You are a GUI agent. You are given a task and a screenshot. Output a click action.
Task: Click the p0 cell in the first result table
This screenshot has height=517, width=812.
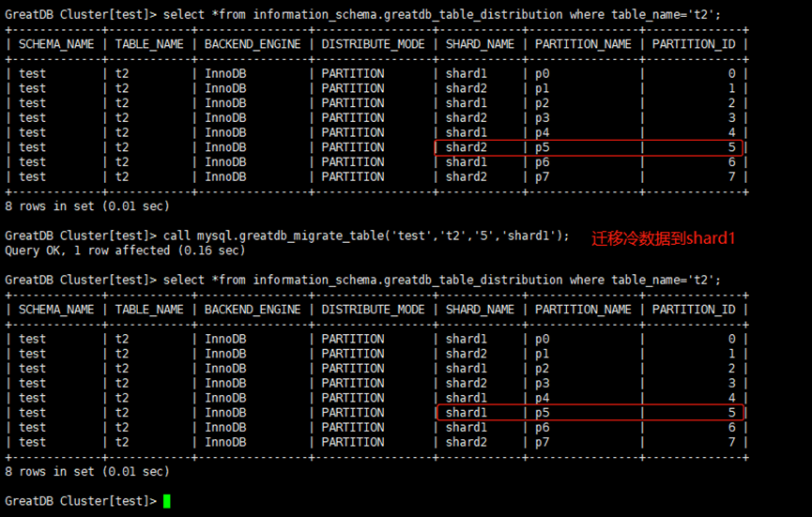click(543, 73)
